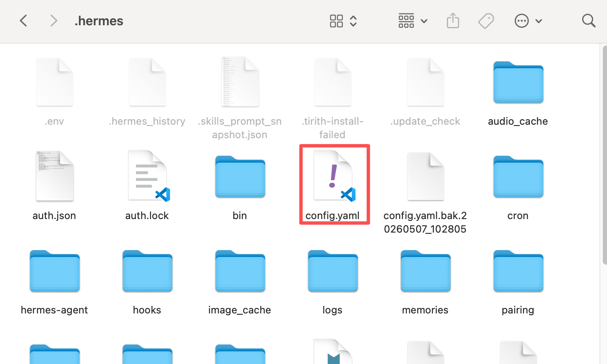Open the Share toolbar button
607x364 pixels.
pyautogui.click(x=453, y=20)
